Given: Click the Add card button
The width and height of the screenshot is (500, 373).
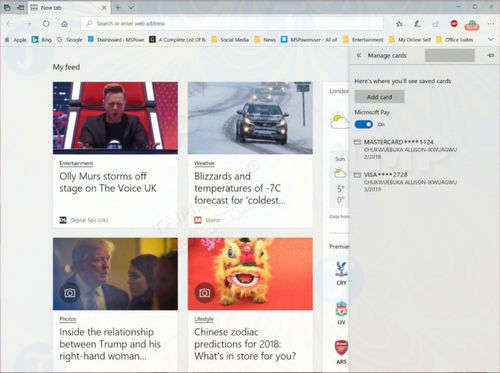Looking at the screenshot, I should [x=379, y=97].
